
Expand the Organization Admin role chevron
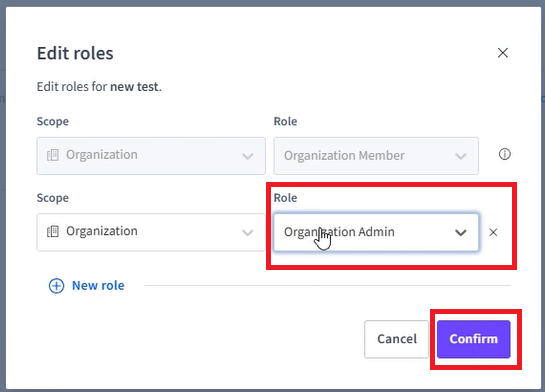click(x=461, y=232)
